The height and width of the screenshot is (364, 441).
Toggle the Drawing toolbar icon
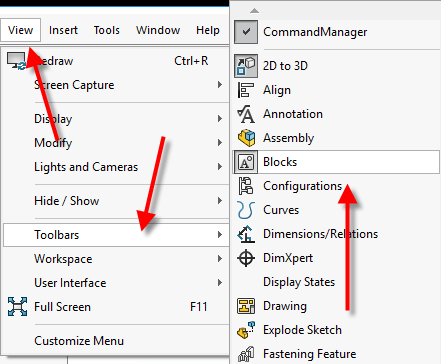pos(246,306)
